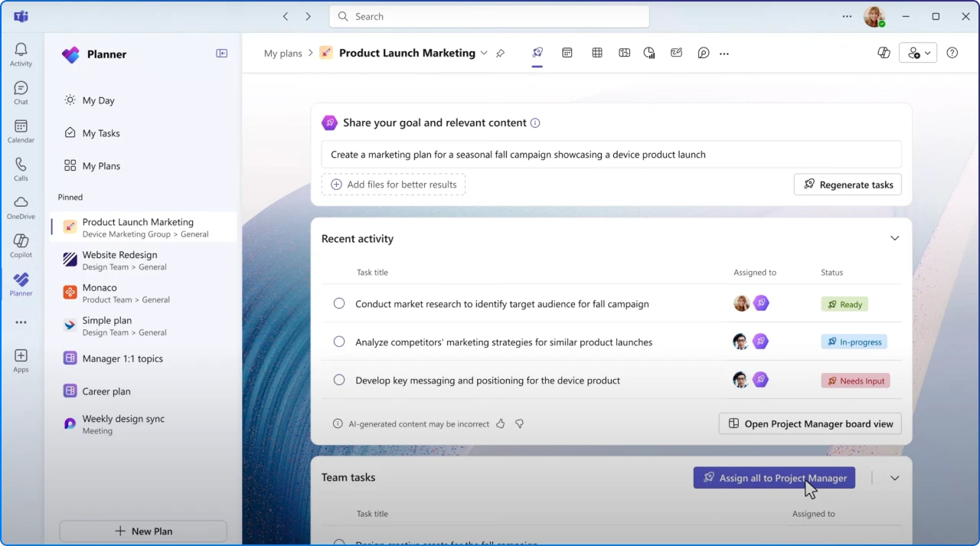Open the pinned Website Redesign plan

[144, 260]
